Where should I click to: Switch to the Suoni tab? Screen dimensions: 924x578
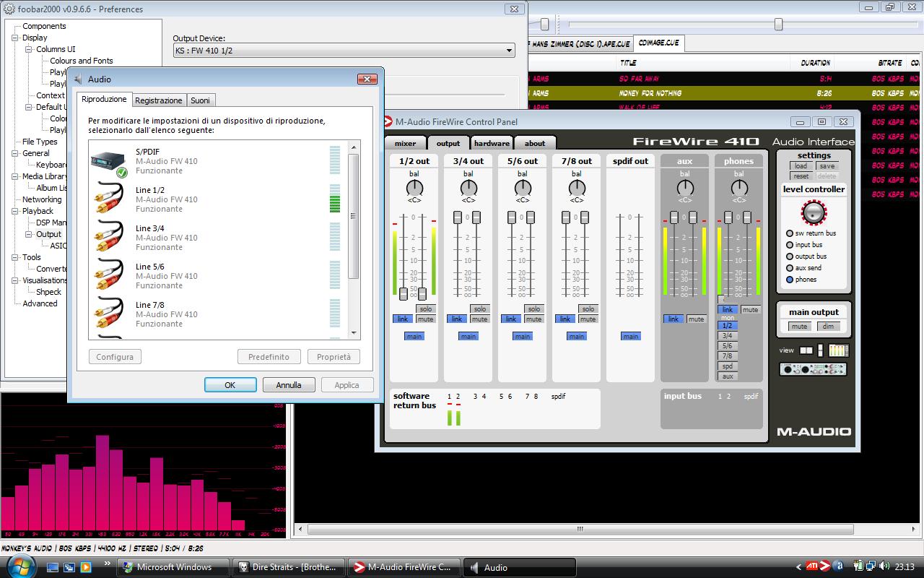pos(201,100)
